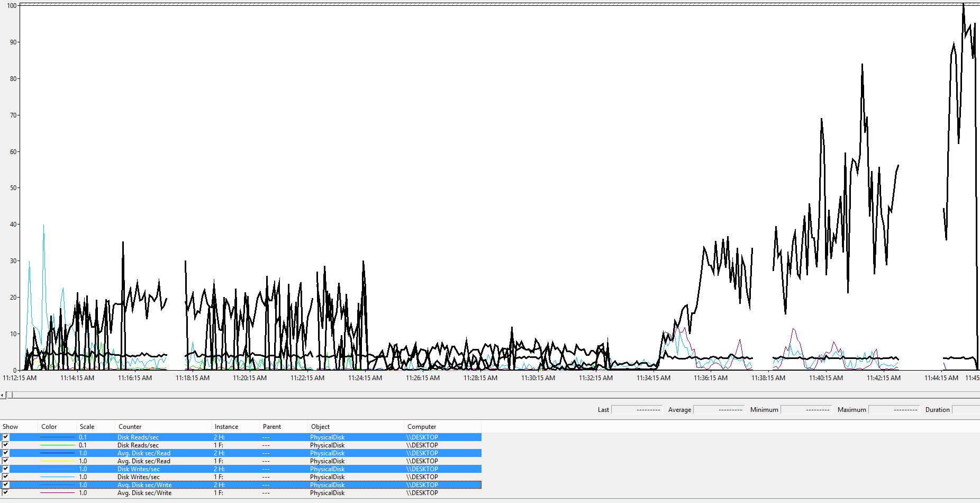Click green color line of Disk Reads/sec 1 F:
This screenshot has height=503, width=980.
[x=57, y=445]
